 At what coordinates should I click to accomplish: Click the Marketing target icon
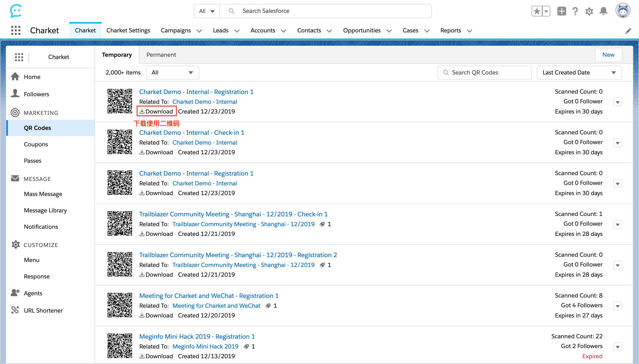(x=15, y=112)
